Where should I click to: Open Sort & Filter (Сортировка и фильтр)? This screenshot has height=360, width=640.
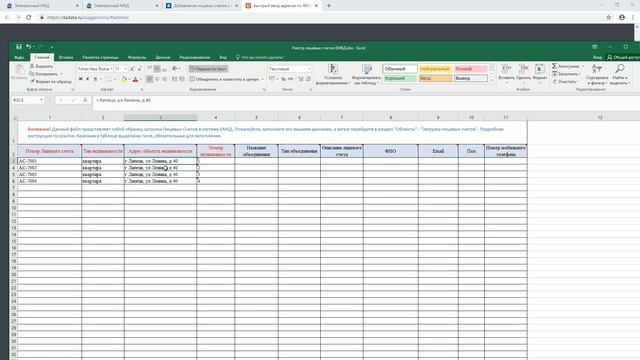point(597,74)
